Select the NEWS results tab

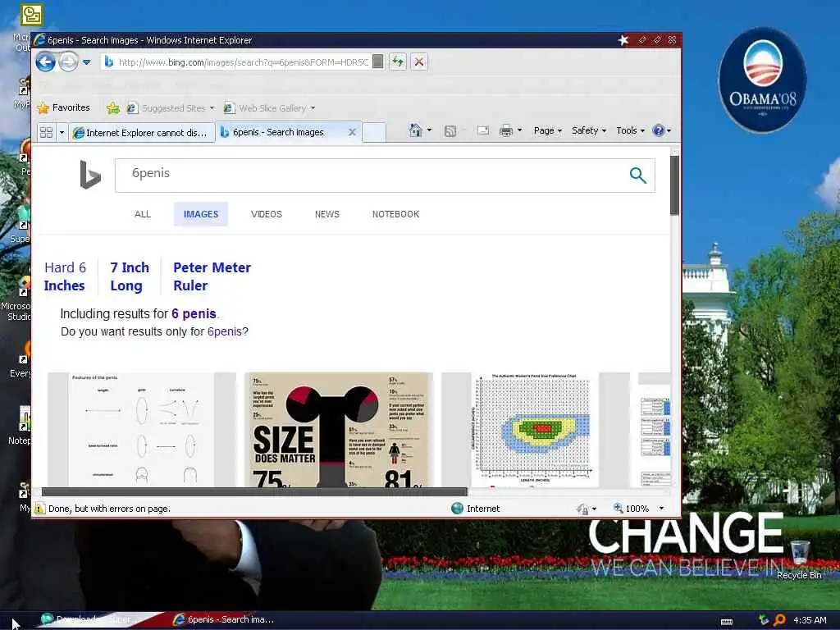click(326, 214)
